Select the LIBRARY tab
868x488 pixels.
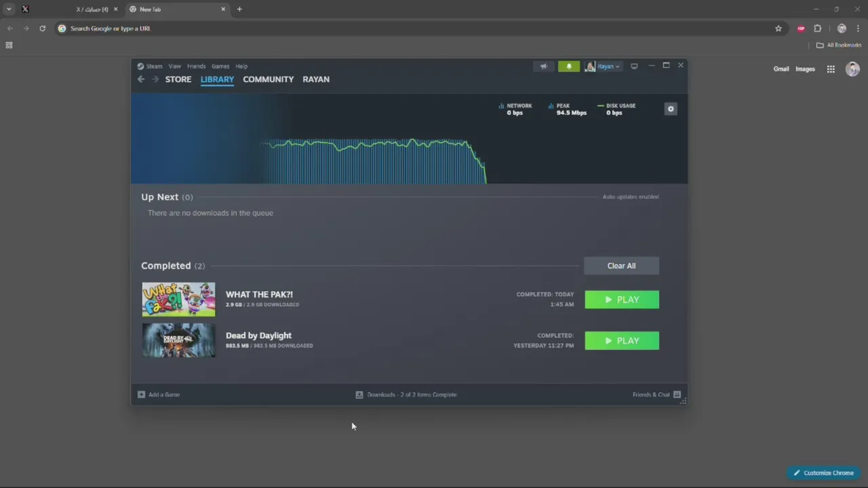tap(217, 79)
